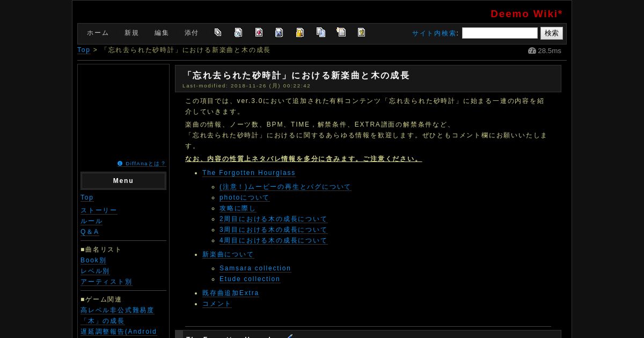
Task: Click the page list icon in toolbar
Action: (x=341, y=32)
